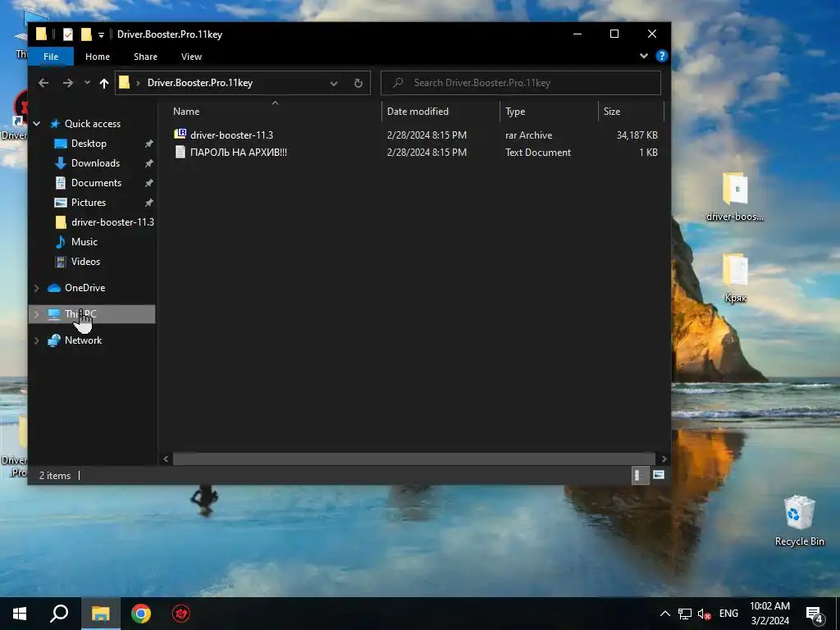Sort by the Size column header

pyautogui.click(x=612, y=112)
